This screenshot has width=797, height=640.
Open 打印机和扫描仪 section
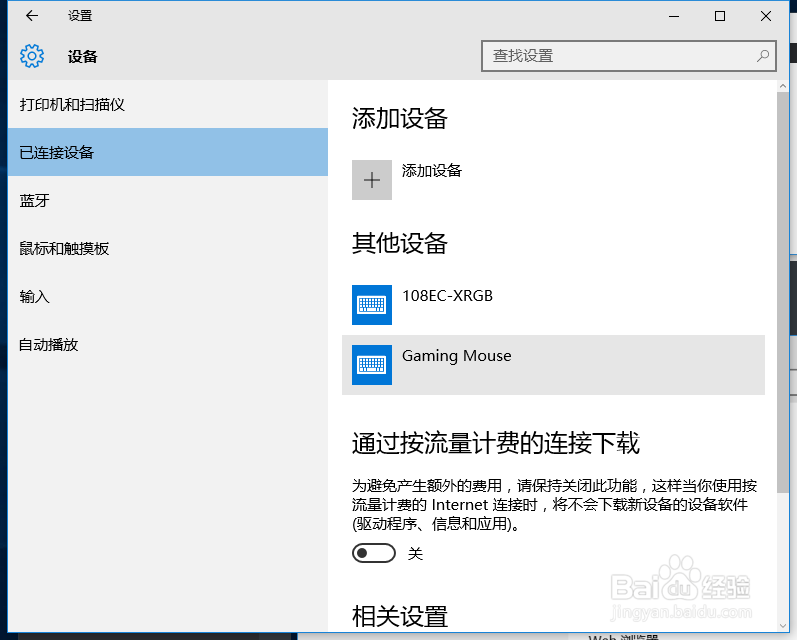pyautogui.click(x=168, y=105)
